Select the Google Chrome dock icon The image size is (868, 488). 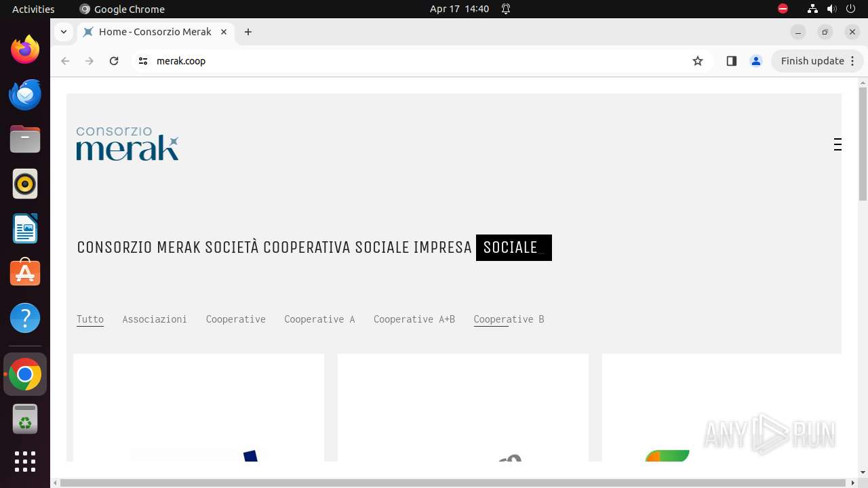(25, 374)
